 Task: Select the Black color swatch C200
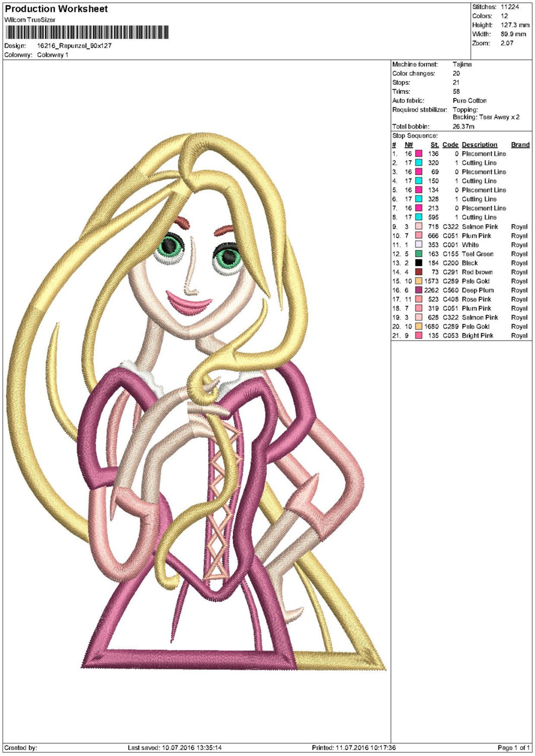point(418,263)
